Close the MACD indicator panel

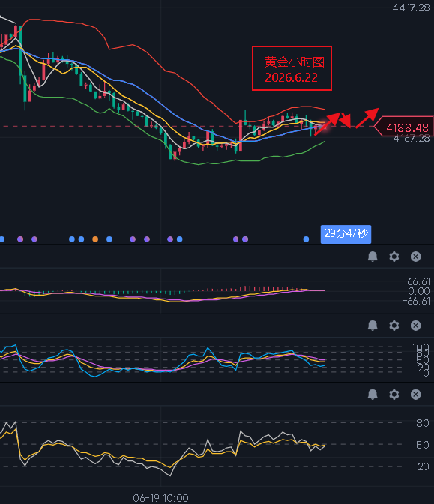(x=415, y=256)
